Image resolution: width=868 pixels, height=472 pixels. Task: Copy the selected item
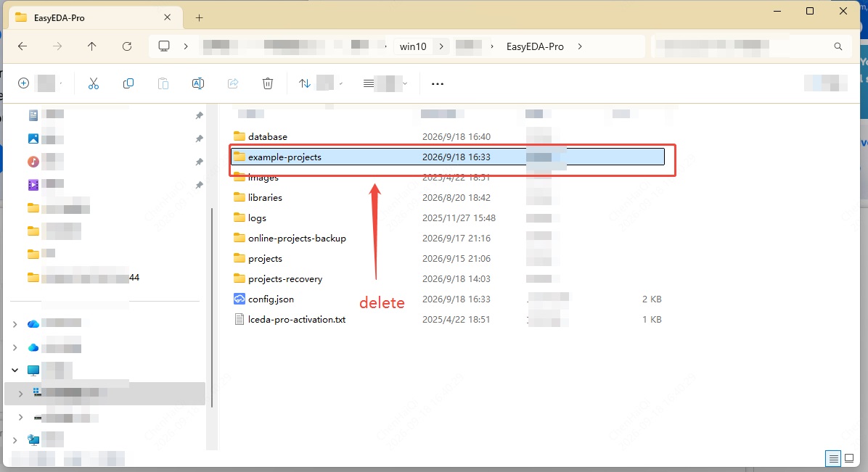[x=128, y=83]
